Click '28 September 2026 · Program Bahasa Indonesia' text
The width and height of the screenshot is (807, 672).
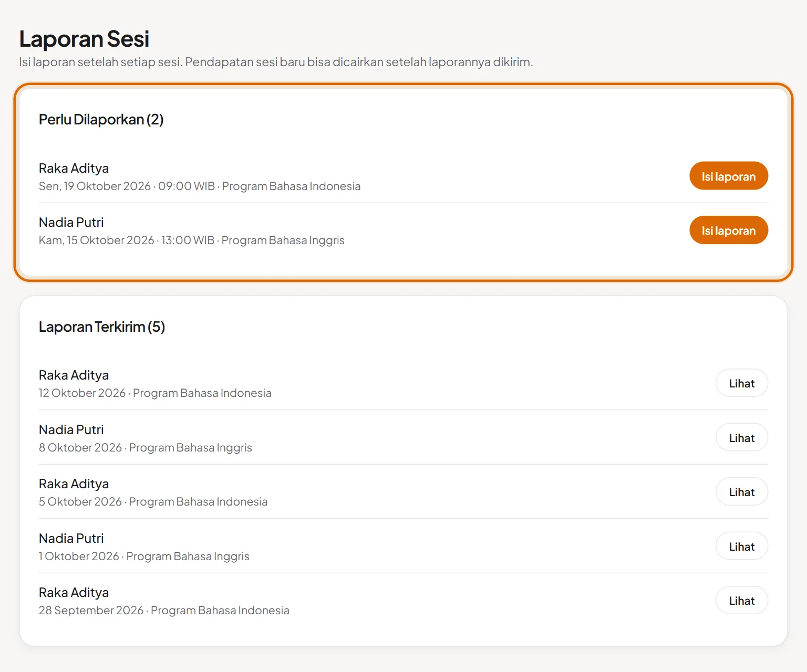[x=164, y=611]
